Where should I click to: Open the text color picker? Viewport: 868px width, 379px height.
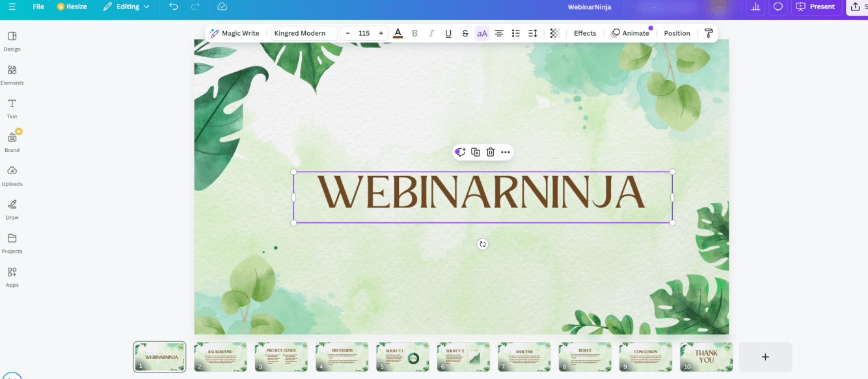coord(398,33)
